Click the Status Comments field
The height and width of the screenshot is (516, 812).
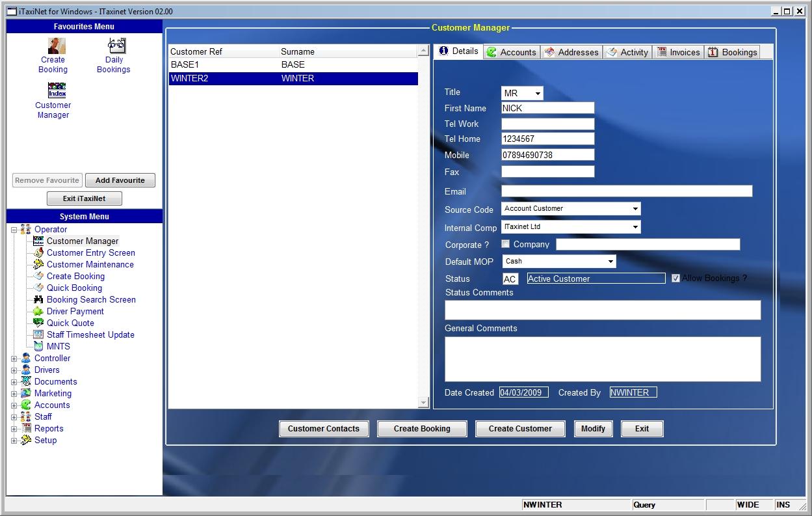point(603,310)
